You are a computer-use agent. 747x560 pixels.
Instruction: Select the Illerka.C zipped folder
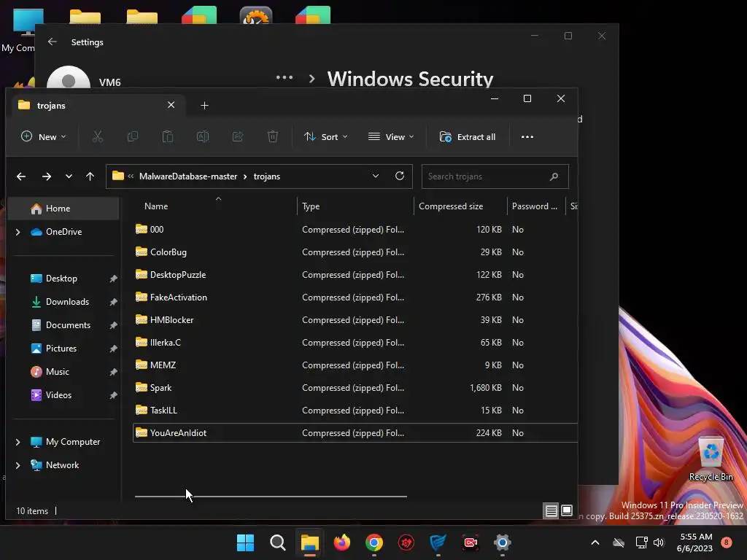click(x=355, y=343)
